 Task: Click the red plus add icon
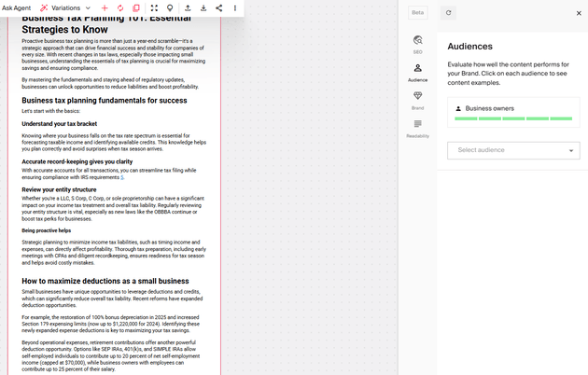click(105, 7)
